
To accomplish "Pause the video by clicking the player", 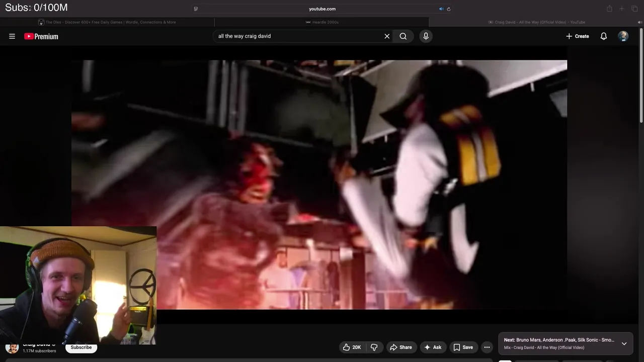I will [x=319, y=185].
